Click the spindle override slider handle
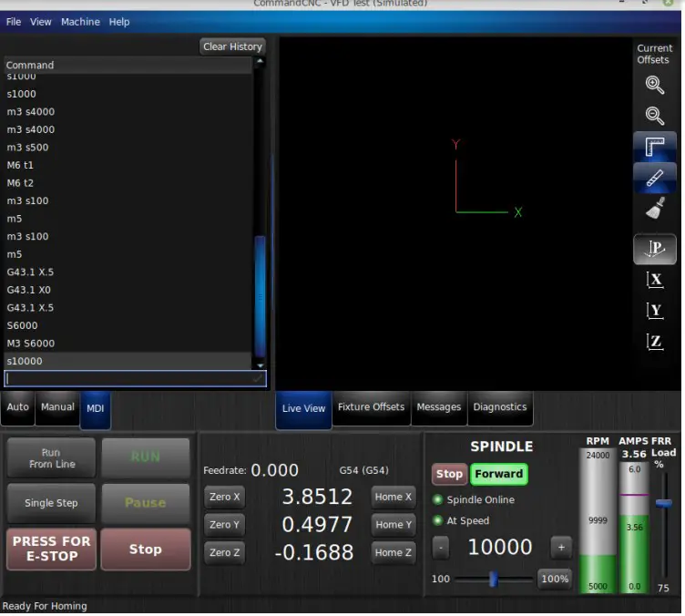Image resolution: width=685 pixels, height=616 pixels. click(x=493, y=579)
